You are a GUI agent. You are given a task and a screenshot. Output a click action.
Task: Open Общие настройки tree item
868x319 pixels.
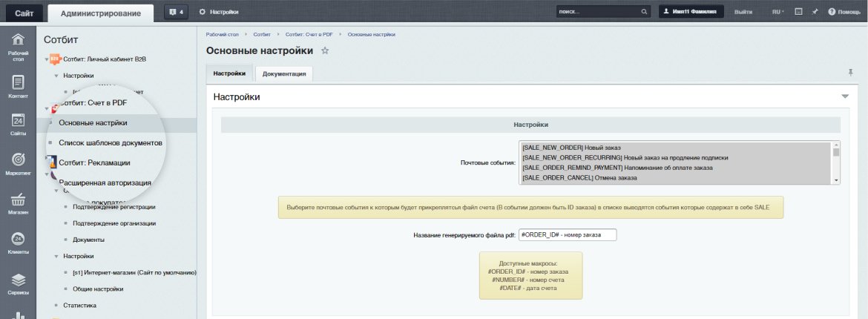pos(98,289)
